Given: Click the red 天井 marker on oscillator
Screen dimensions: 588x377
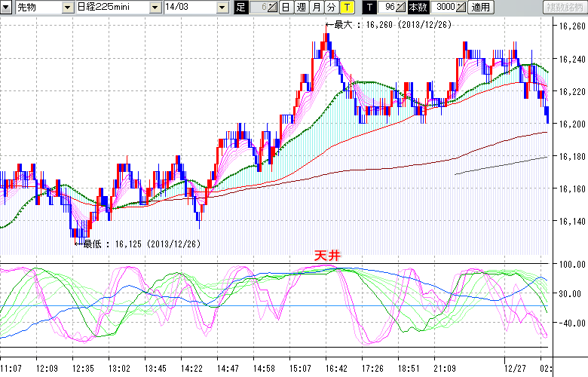Looking at the screenshot, I should point(327,256).
